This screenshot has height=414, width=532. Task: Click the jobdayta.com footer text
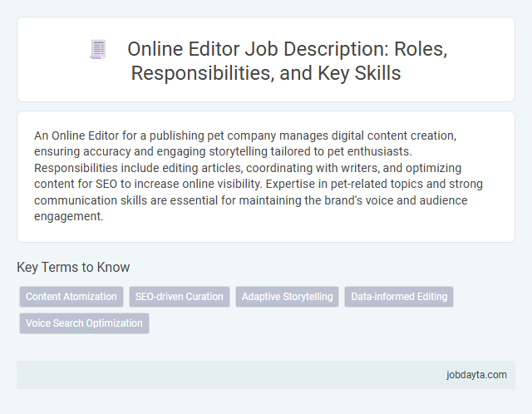coord(476,375)
